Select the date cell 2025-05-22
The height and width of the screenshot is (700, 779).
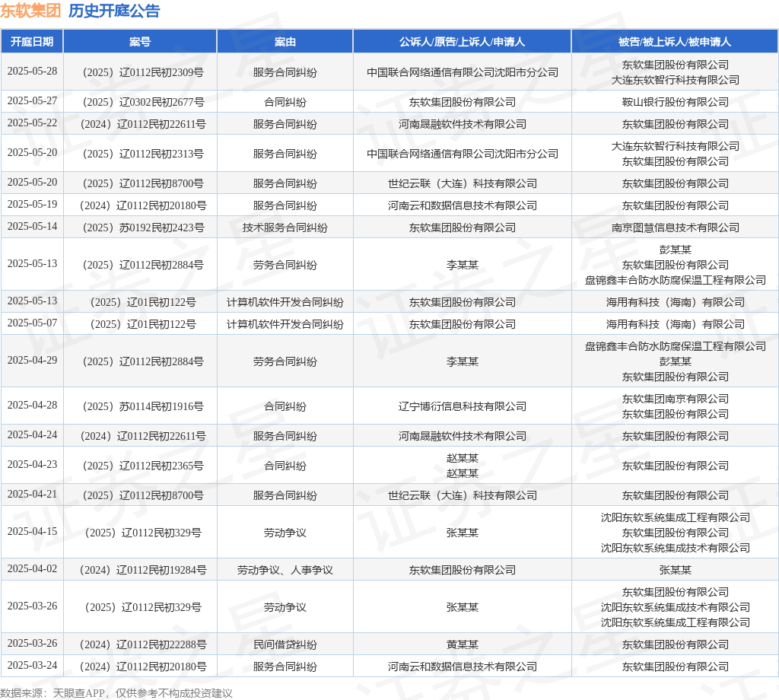[32, 123]
